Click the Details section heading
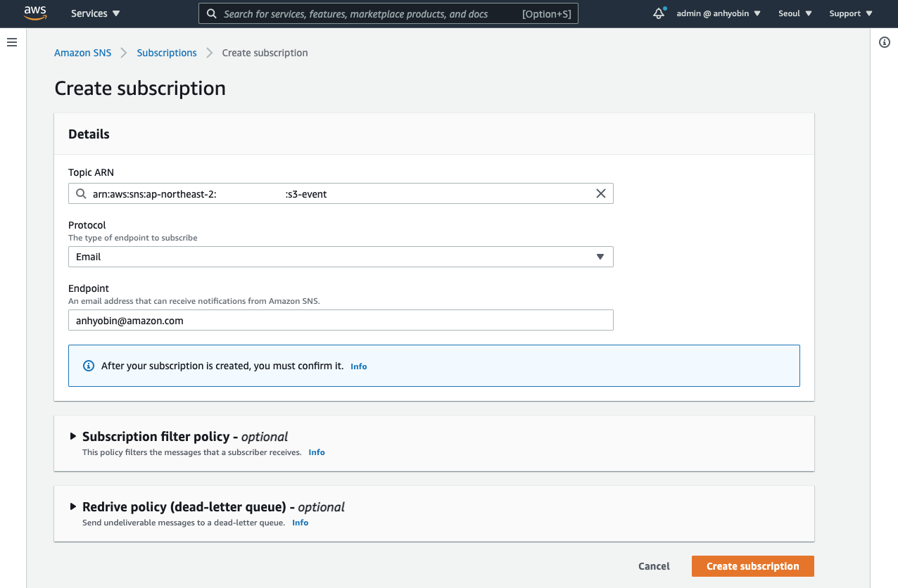This screenshot has width=898, height=588. click(x=89, y=134)
